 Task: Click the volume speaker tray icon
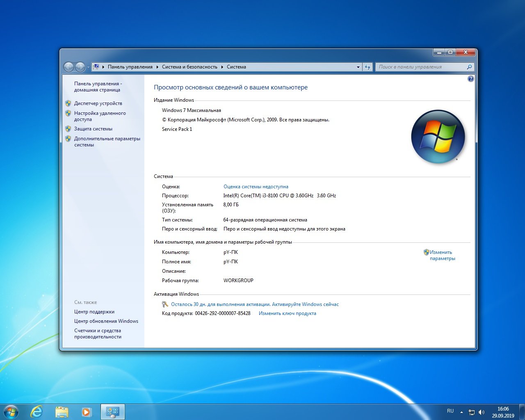[x=482, y=412]
